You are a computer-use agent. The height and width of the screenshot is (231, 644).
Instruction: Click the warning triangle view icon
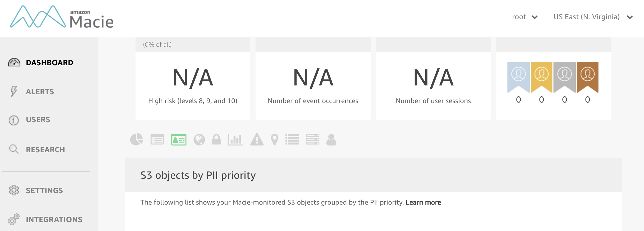tap(257, 140)
